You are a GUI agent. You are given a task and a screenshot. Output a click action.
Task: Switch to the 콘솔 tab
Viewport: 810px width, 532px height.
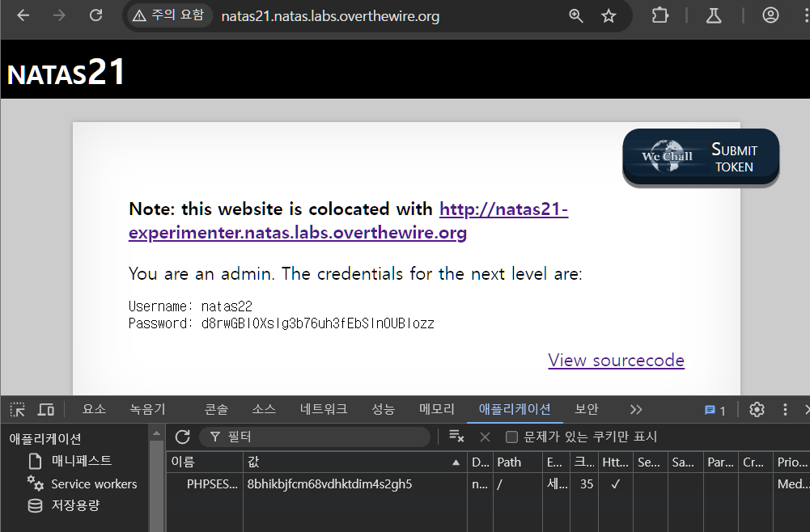pos(216,409)
